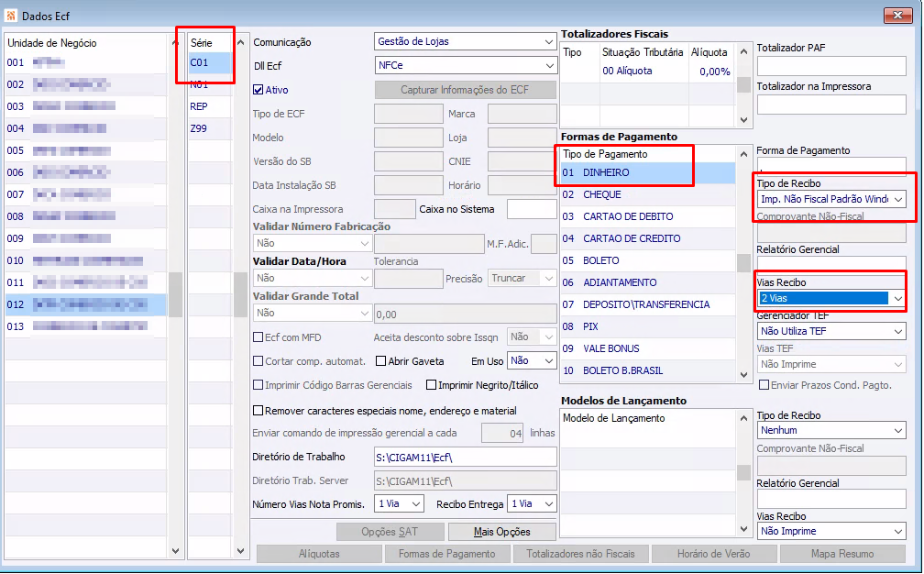Select série C01 in the list
The height and width of the screenshot is (574, 924).
(210, 63)
